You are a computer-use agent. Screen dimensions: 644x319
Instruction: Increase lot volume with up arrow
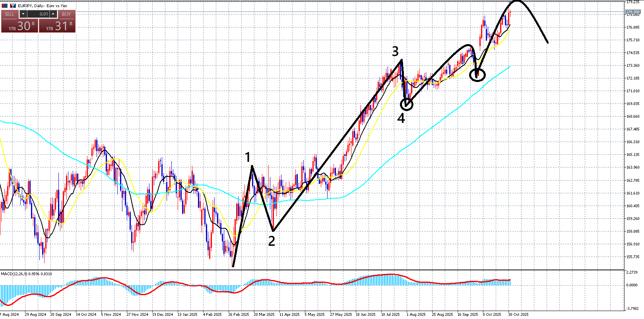(53, 14)
